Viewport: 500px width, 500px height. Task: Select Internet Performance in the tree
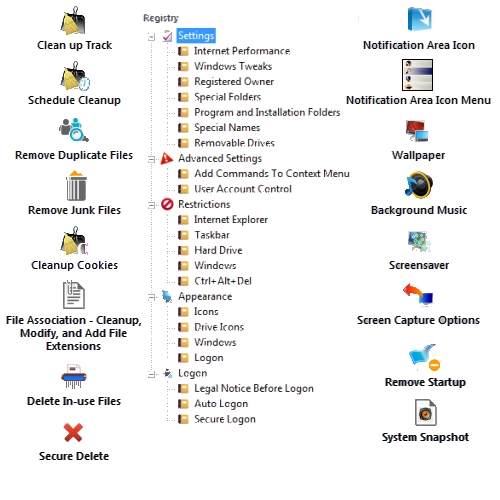(242, 51)
